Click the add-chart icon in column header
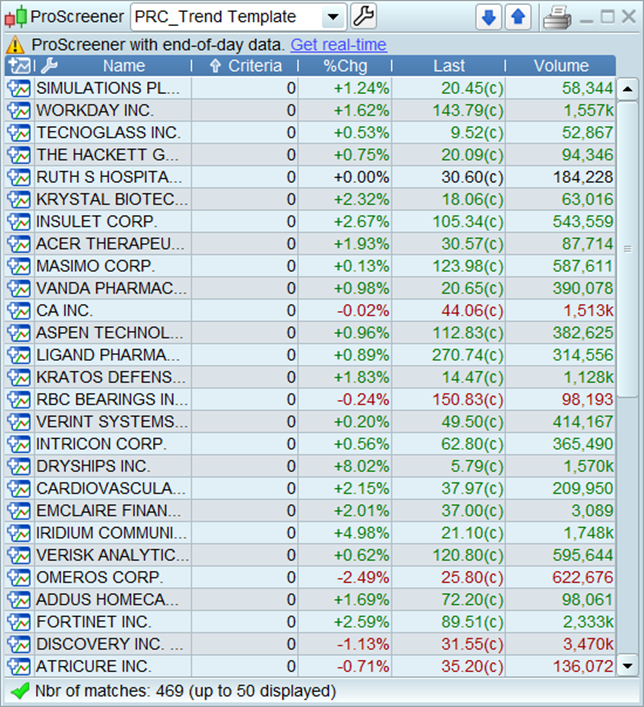This screenshot has height=707, width=644. point(20,66)
